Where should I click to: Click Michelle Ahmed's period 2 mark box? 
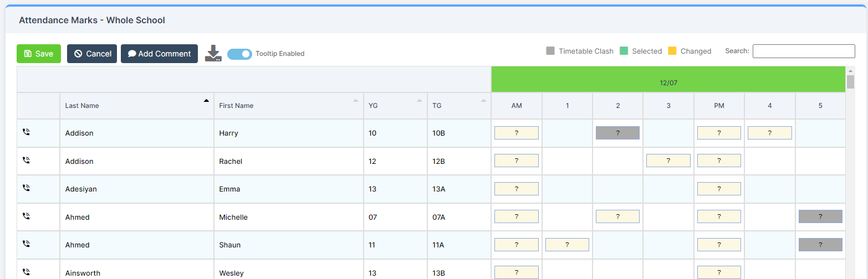tap(617, 216)
